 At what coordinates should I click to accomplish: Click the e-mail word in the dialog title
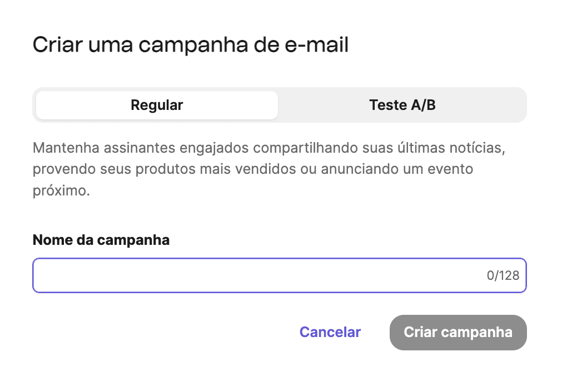317,45
